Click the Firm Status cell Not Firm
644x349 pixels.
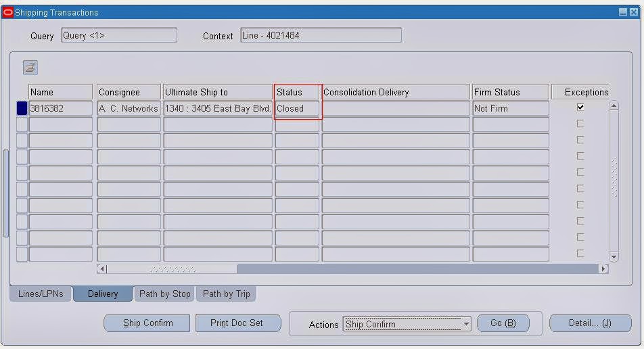click(x=511, y=108)
